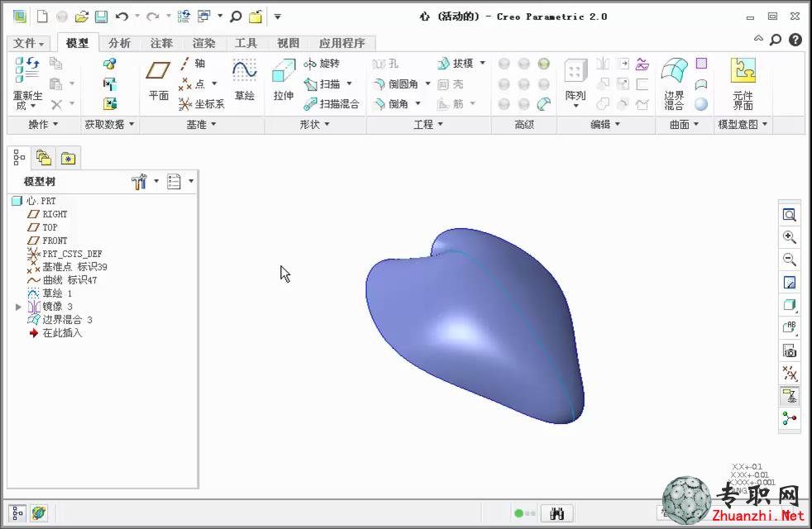Screen dimensions: 812x529
Task: Select the Draft (拔模) tool
Action: pos(456,64)
